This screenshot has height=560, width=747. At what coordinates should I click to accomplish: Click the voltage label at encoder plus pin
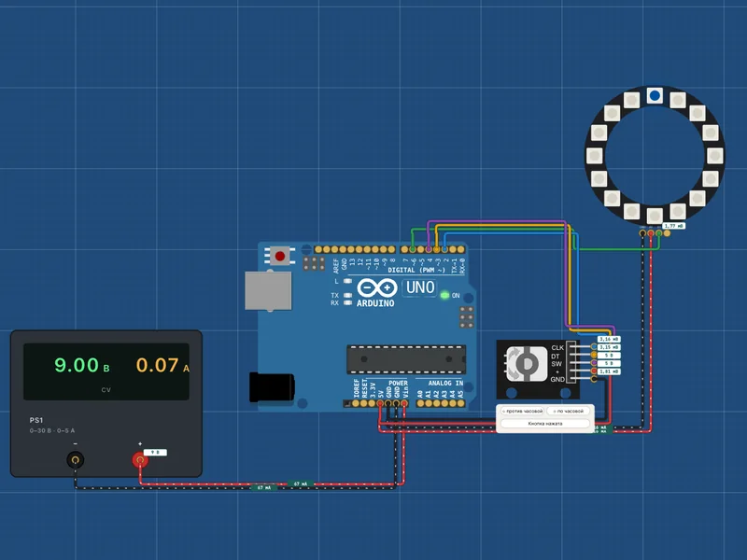click(x=609, y=371)
